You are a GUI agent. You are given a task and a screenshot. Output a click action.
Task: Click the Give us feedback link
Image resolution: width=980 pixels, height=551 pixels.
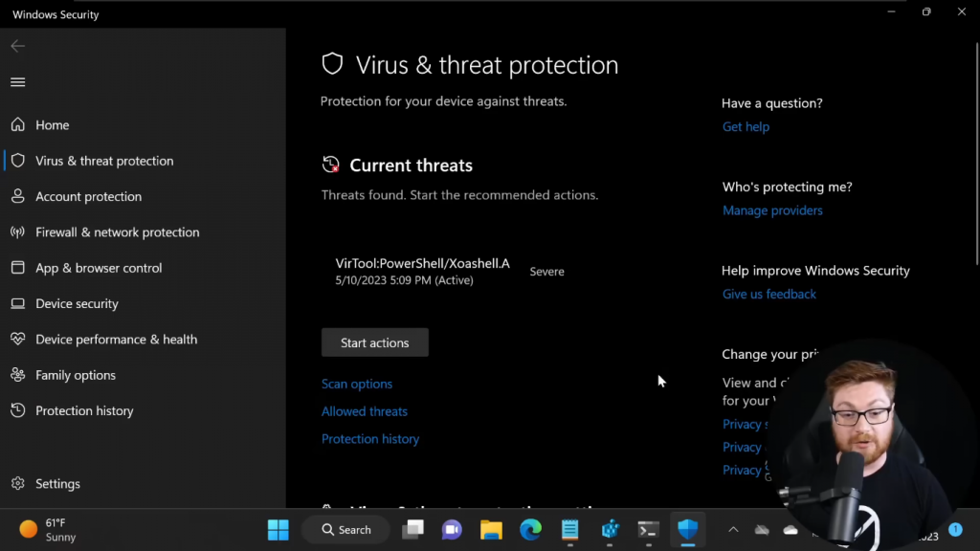[x=769, y=294]
